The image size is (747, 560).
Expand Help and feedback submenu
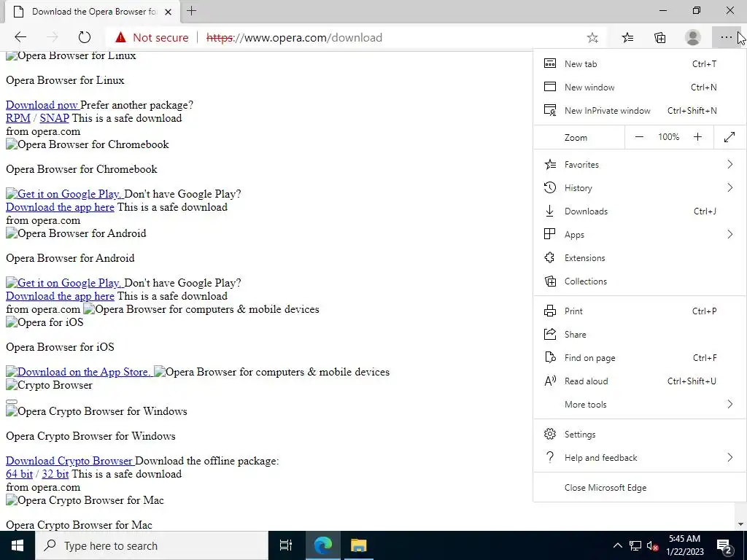639,458
